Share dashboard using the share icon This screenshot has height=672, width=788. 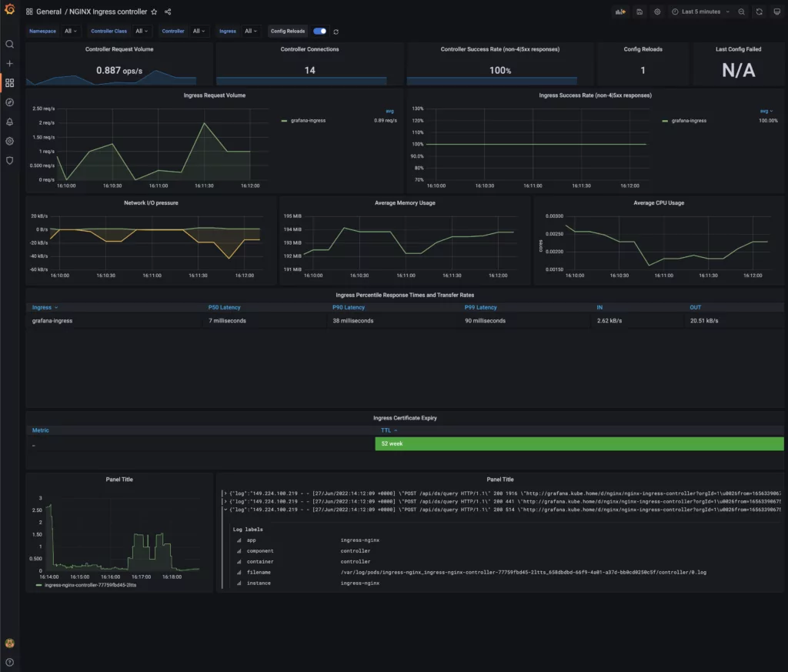(x=168, y=12)
